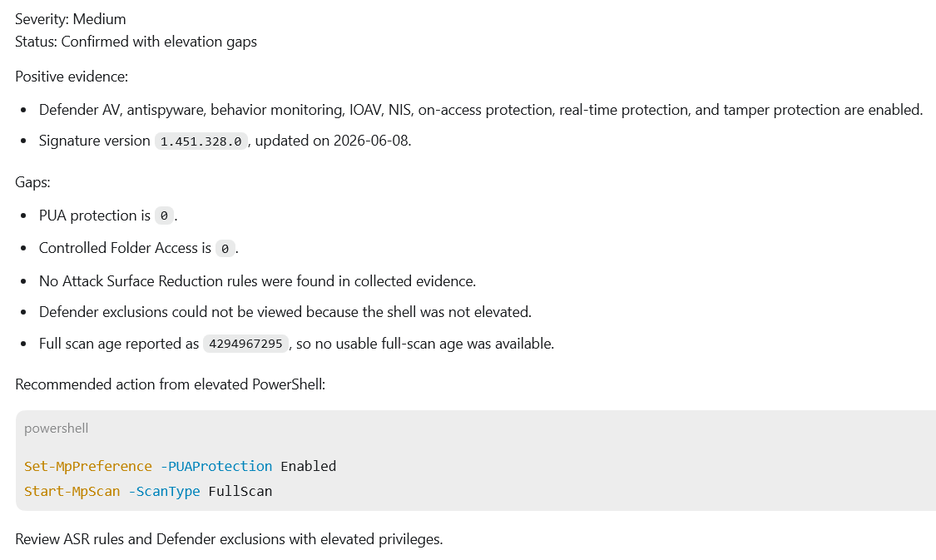Click the Severity: Medium line
The image size is (936, 560).
71,19
